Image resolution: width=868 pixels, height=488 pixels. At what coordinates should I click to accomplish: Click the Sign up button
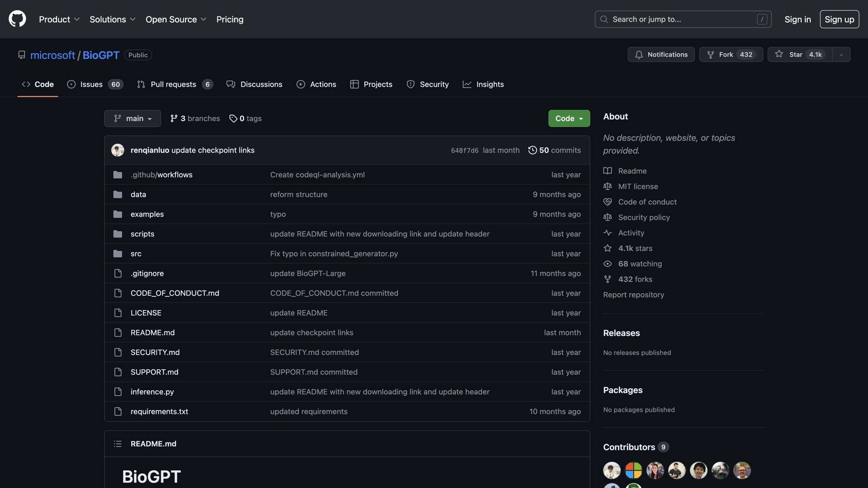[839, 19]
